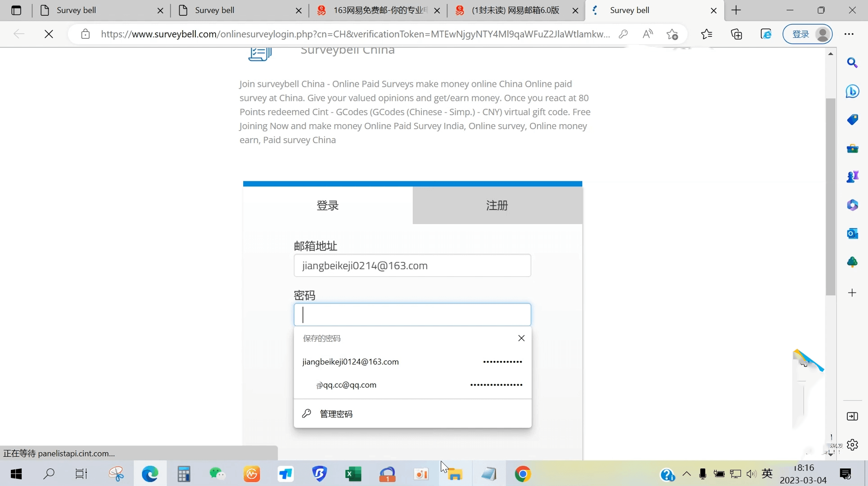Viewport: 868px width, 486px height.
Task: View site information lock icon
Action: coord(85,34)
